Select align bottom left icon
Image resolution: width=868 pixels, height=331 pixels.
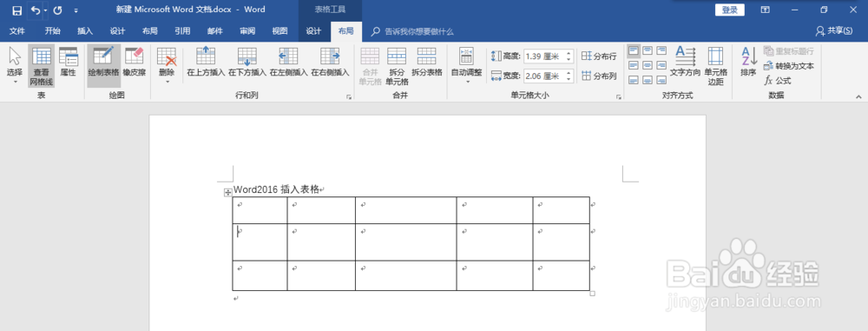click(634, 80)
